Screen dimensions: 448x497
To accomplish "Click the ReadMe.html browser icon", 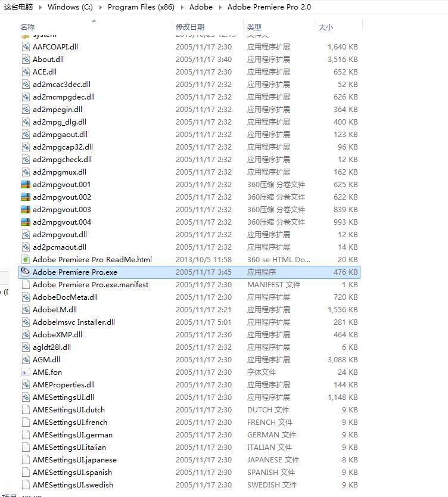I will 26,260.
